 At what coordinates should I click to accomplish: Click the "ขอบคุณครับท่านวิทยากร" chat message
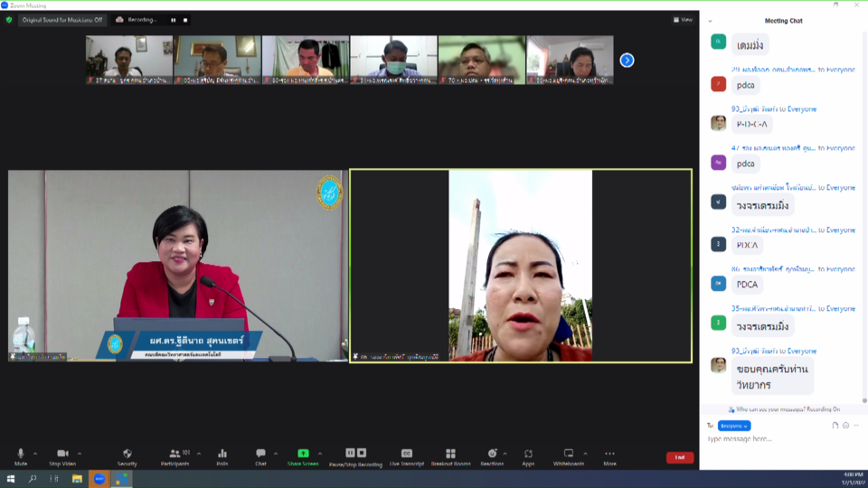[x=772, y=376]
